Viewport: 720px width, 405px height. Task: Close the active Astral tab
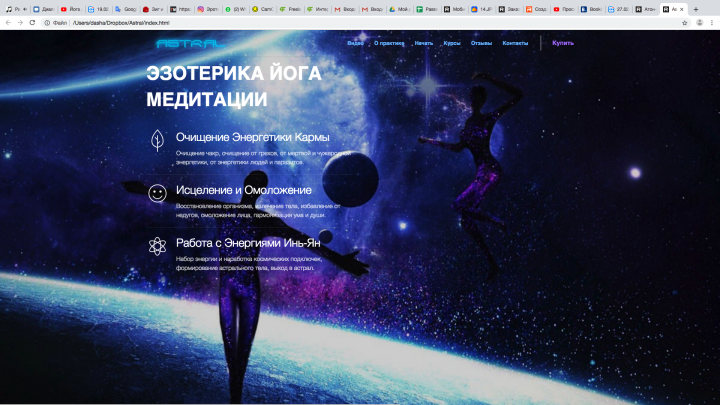[681, 9]
